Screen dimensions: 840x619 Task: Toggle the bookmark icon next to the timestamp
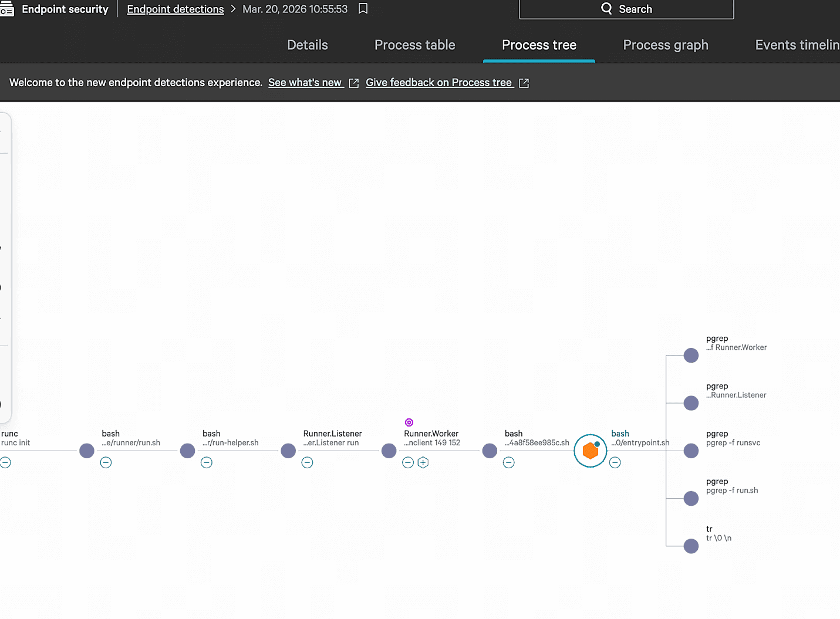363,9
